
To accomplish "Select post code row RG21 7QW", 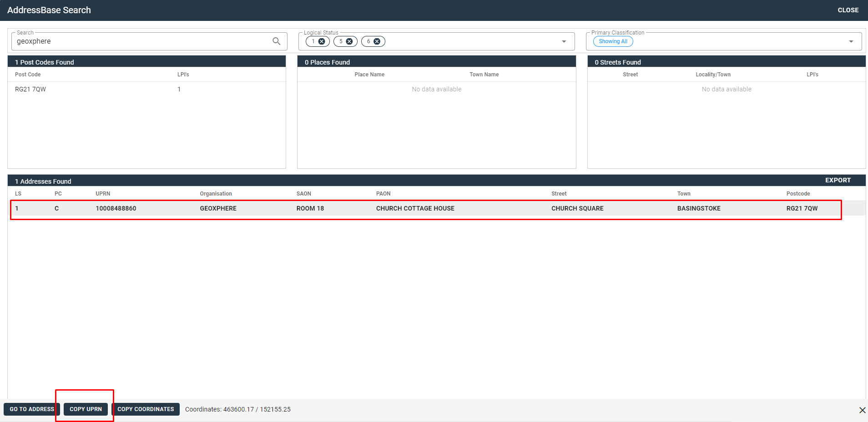I will [146, 89].
